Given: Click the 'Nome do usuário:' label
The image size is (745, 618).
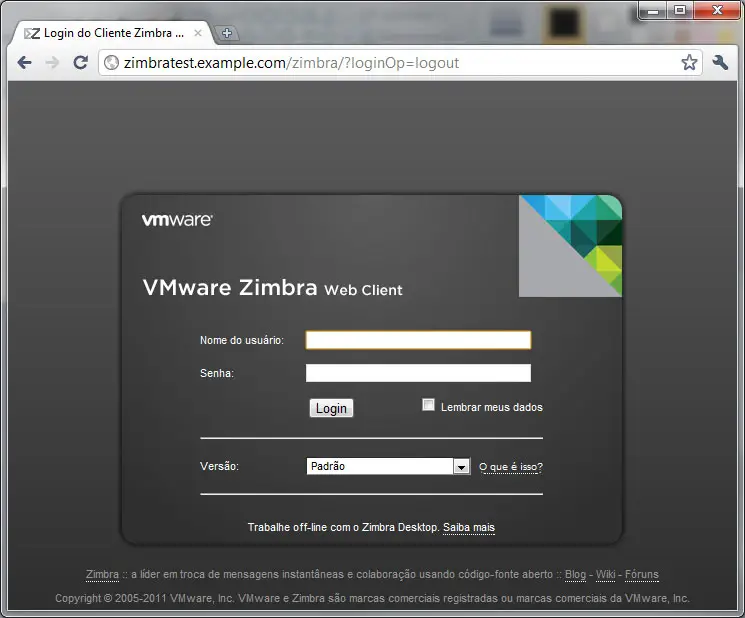Looking at the screenshot, I should click(242, 340).
